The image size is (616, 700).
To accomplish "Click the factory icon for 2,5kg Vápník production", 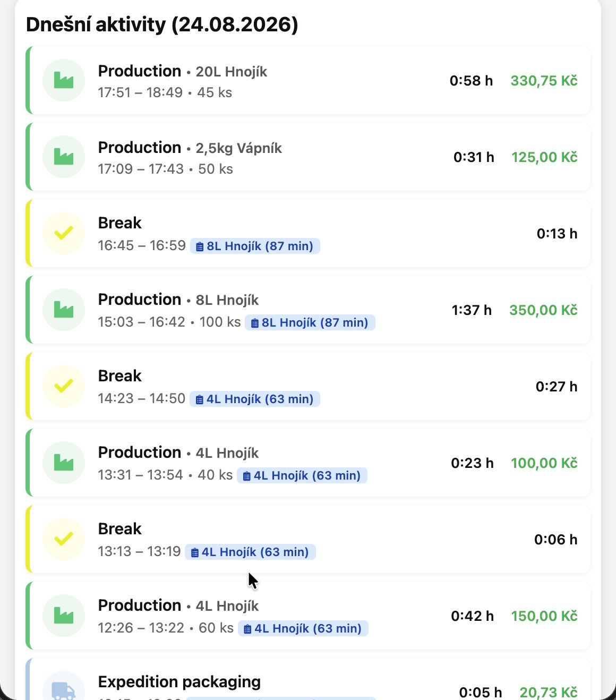I will tap(64, 157).
